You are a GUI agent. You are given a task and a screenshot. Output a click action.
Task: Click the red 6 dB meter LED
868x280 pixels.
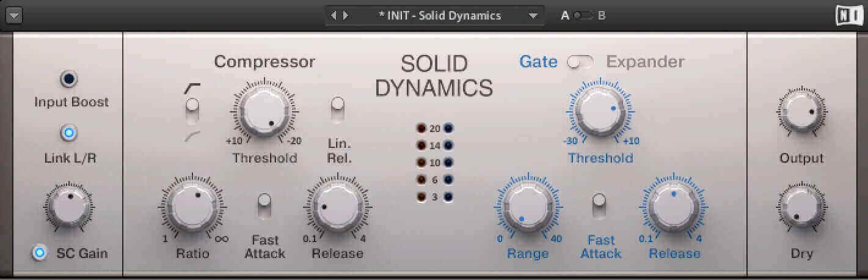click(421, 180)
